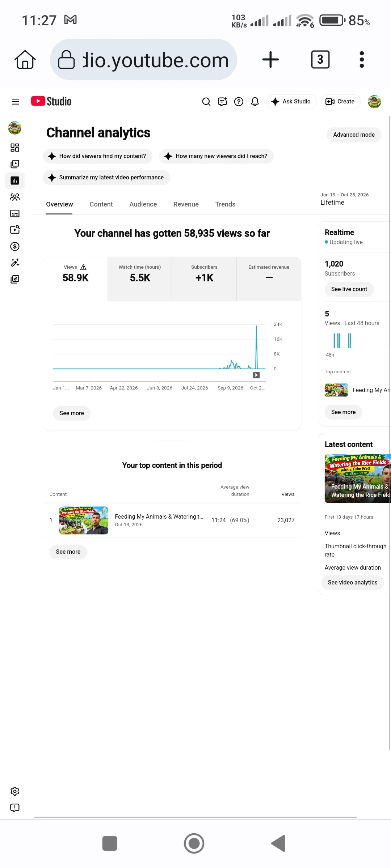The height and width of the screenshot is (868, 391).
Task: Open the Lifetime date range selector
Action: (344, 199)
